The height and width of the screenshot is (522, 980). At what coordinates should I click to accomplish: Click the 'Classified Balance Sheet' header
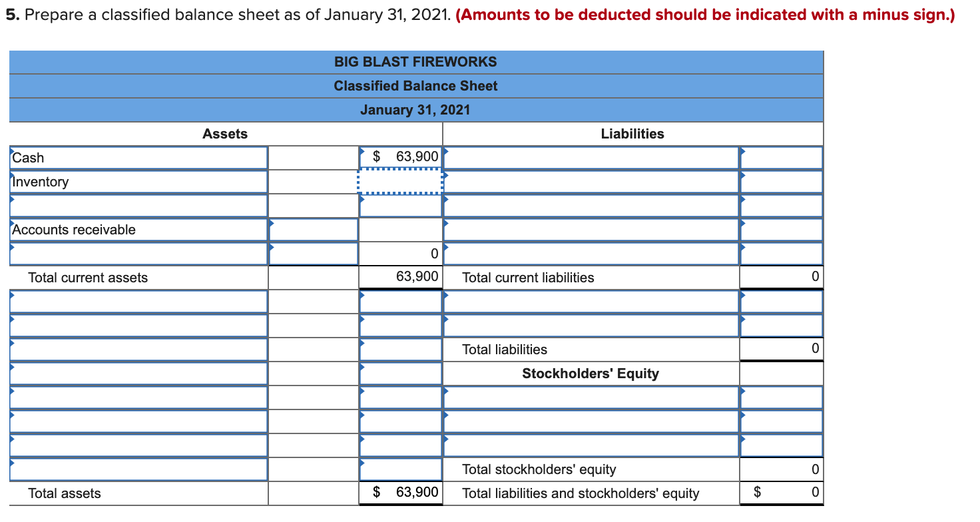[x=415, y=86]
